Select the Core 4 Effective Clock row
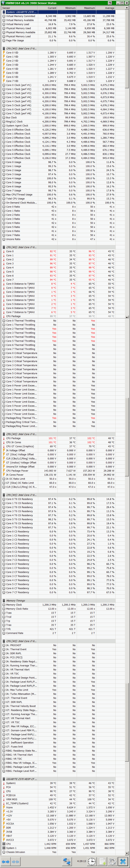 pos(58,146)
